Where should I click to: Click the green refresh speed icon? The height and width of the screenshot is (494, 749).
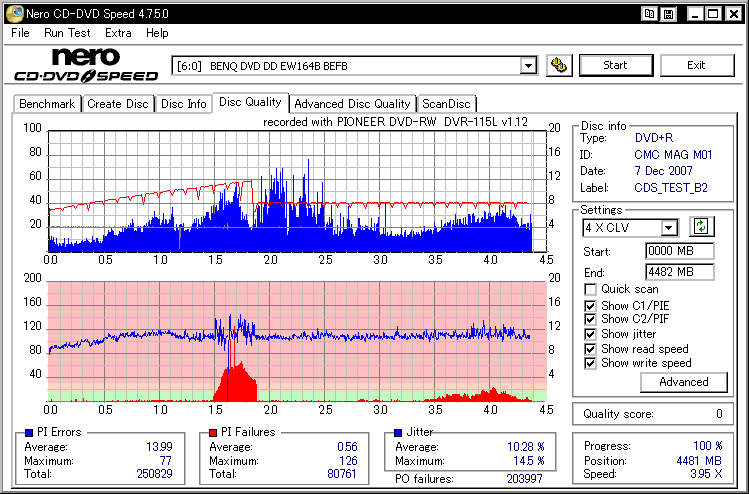(700, 228)
